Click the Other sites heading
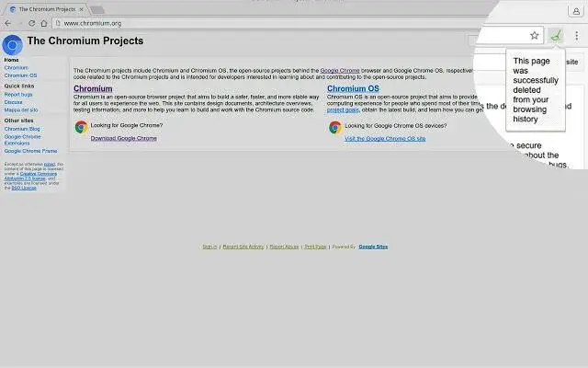Viewport: 588px width, 368px height. click(x=18, y=121)
